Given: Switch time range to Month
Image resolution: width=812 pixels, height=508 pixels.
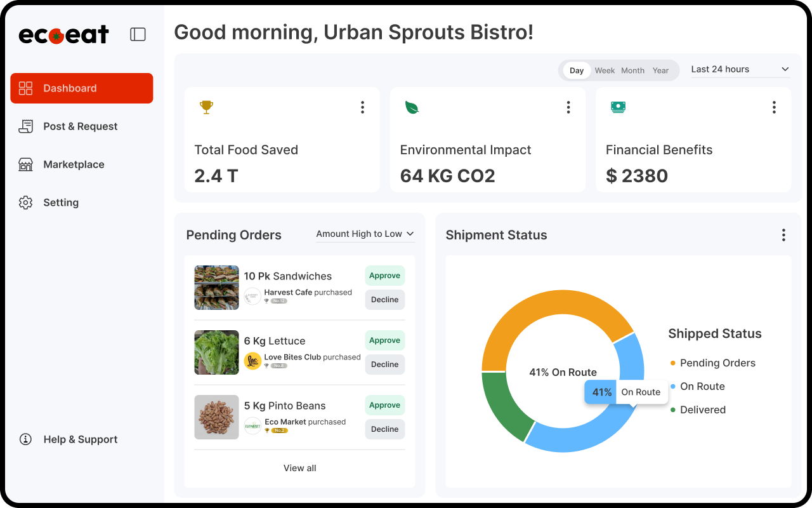Looking at the screenshot, I should click(632, 70).
